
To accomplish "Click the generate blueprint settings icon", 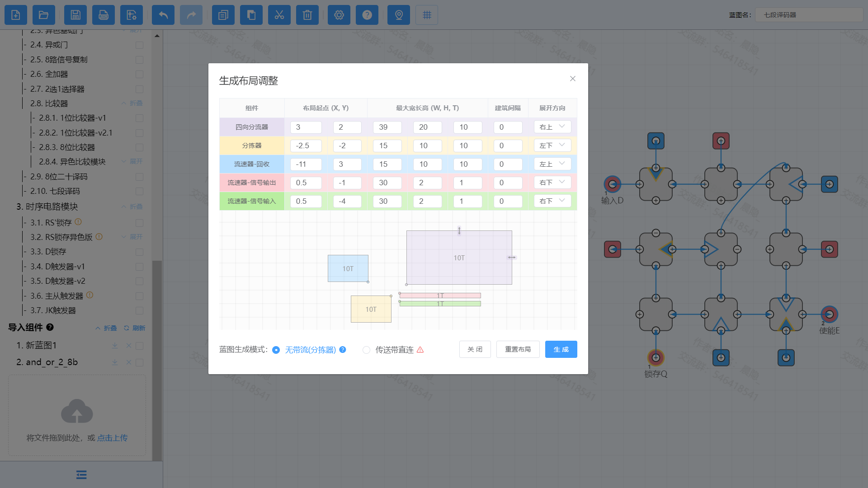I will [132, 15].
